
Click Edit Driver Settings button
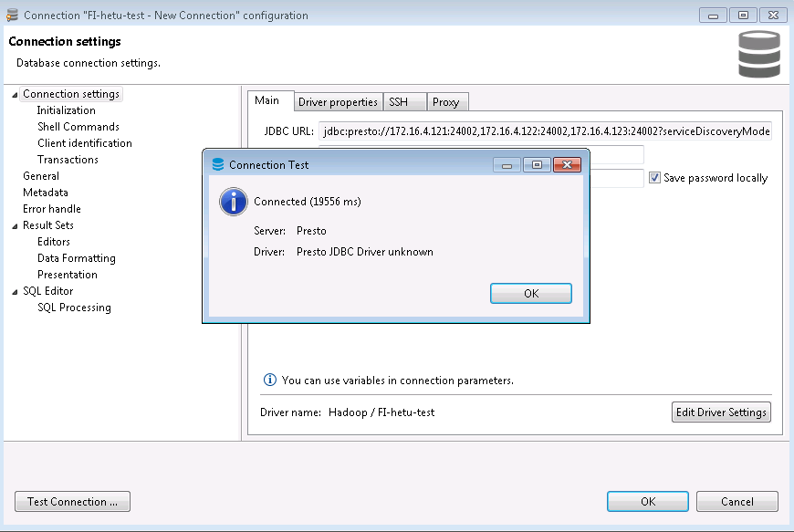(721, 412)
